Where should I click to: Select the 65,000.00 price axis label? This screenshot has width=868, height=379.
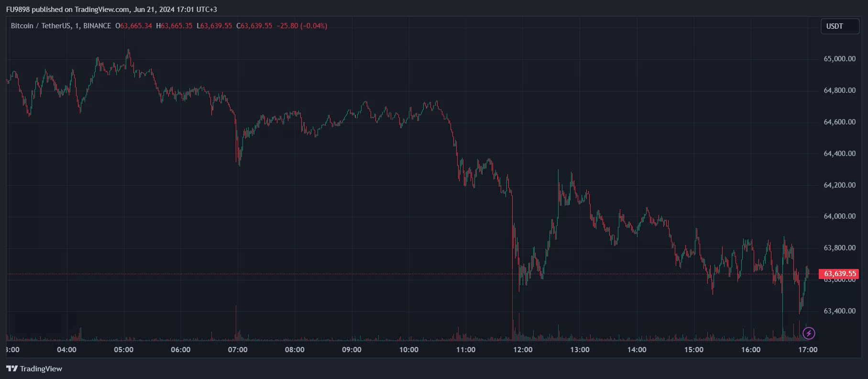[839, 59]
